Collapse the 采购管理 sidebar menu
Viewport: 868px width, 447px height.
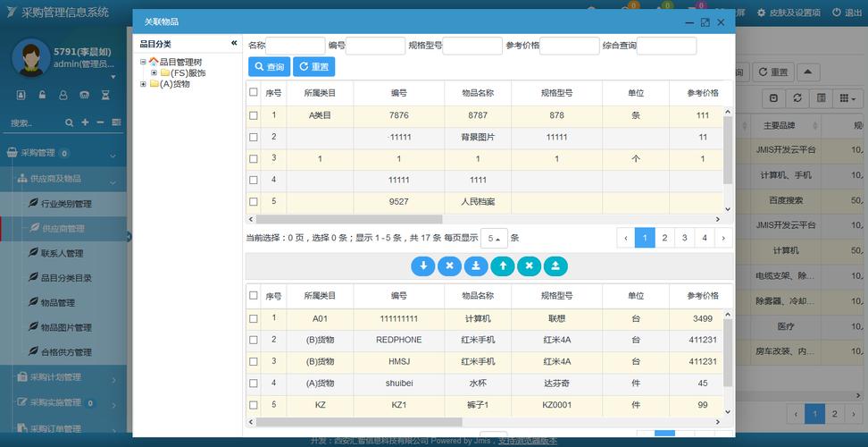point(113,156)
